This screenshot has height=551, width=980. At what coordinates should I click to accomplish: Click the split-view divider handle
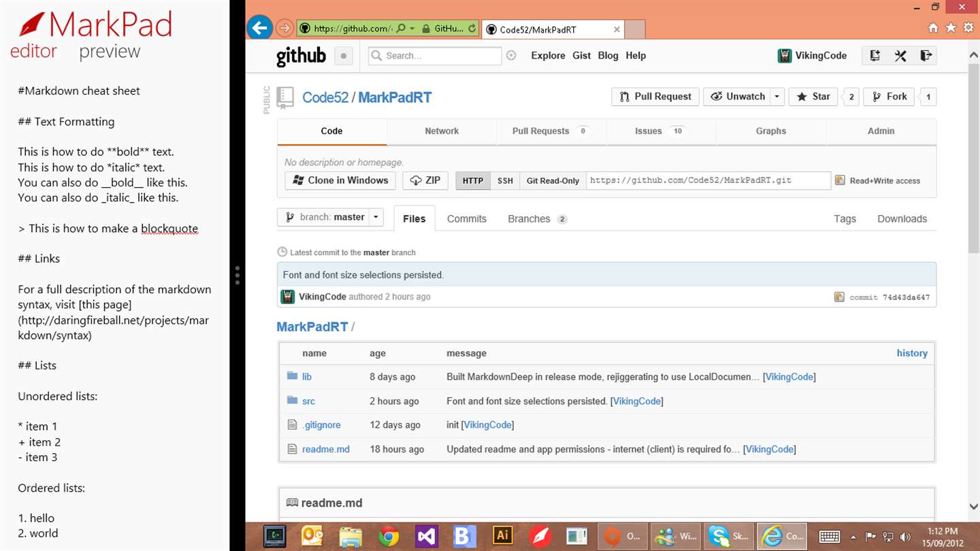point(238,275)
